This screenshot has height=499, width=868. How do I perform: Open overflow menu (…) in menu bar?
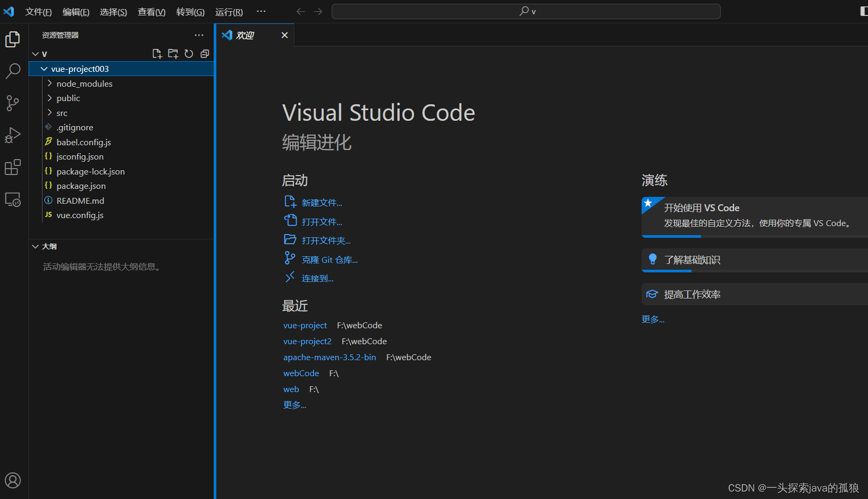[261, 11]
